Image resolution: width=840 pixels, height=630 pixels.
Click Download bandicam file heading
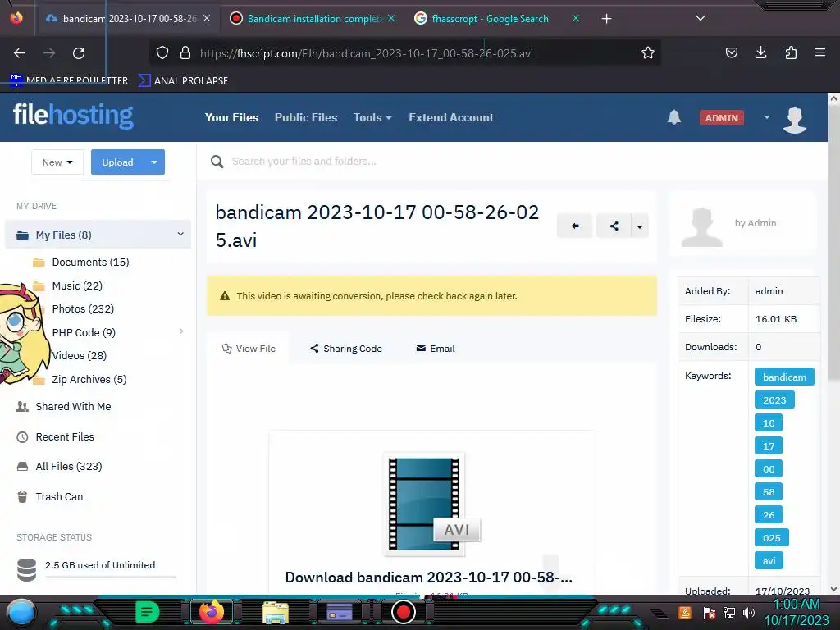click(428, 577)
